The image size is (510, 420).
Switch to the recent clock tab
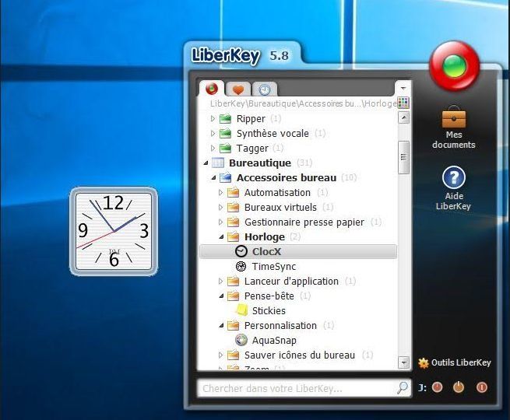(265, 89)
